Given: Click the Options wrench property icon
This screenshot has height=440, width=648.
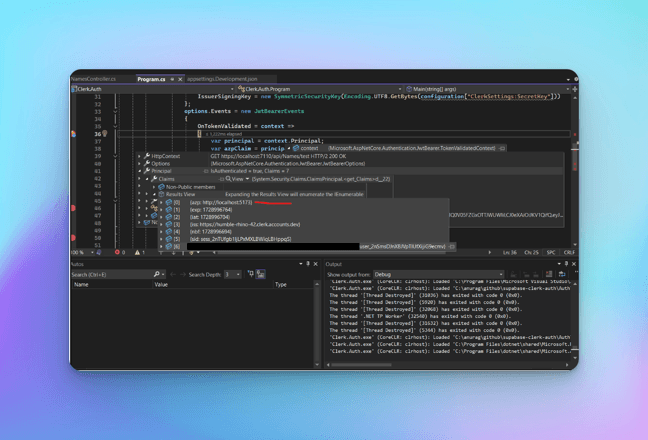Looking at the screenshot, I should click(147, 164).
